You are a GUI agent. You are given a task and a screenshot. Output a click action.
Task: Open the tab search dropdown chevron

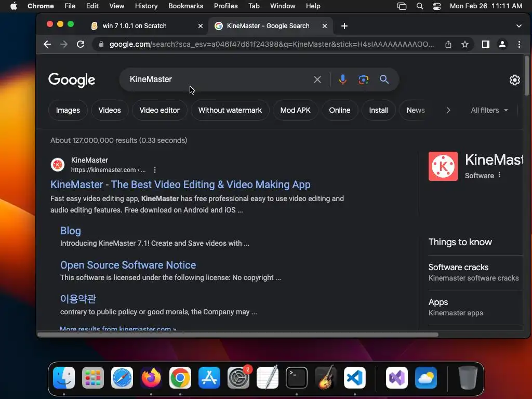[519, 26]
